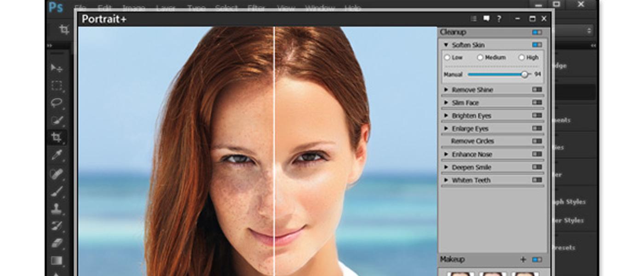This screenshot has width=644, height=276.
Task: Select the Eraser tool
Action: (57, 243)
